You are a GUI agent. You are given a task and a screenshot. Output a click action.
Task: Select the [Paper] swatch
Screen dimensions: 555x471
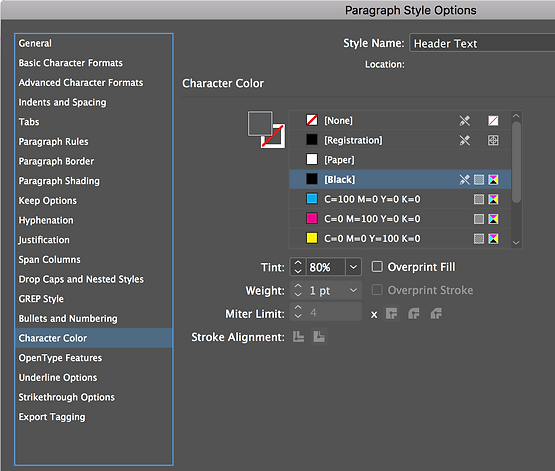pos(400,160)
